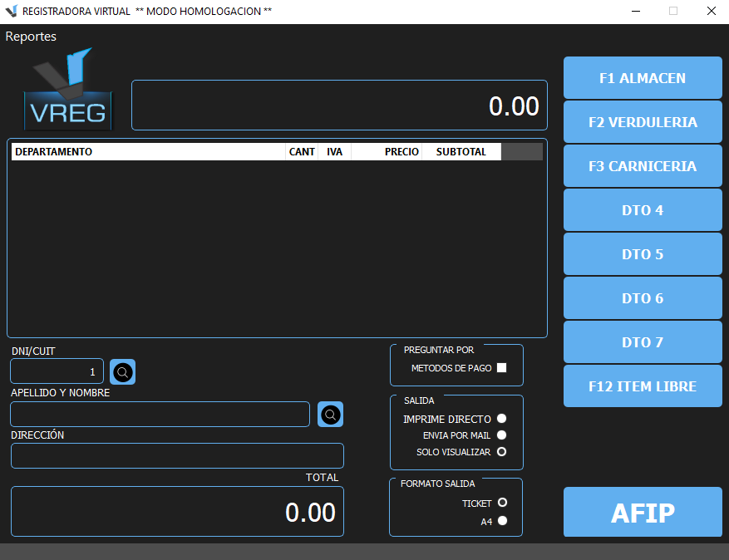Click the CANT column header
The height and width of the screenshot is (560, 729).
[x=302, y=151]
